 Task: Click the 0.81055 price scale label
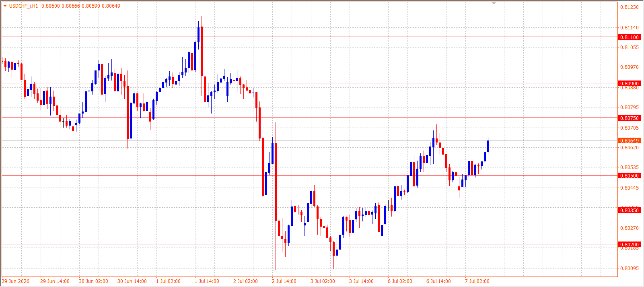[629, 47]
